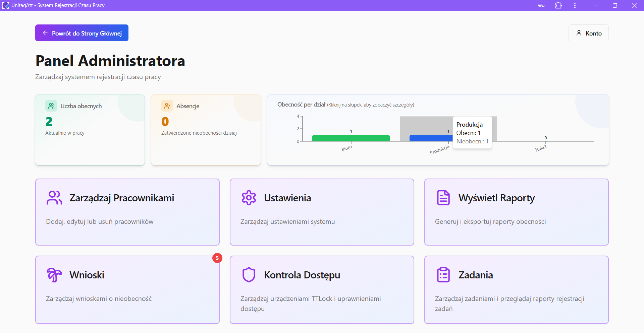Click the palm tree icon on Wnioski
The height and width of the screenshot is (333, 644).
[54, 275]
